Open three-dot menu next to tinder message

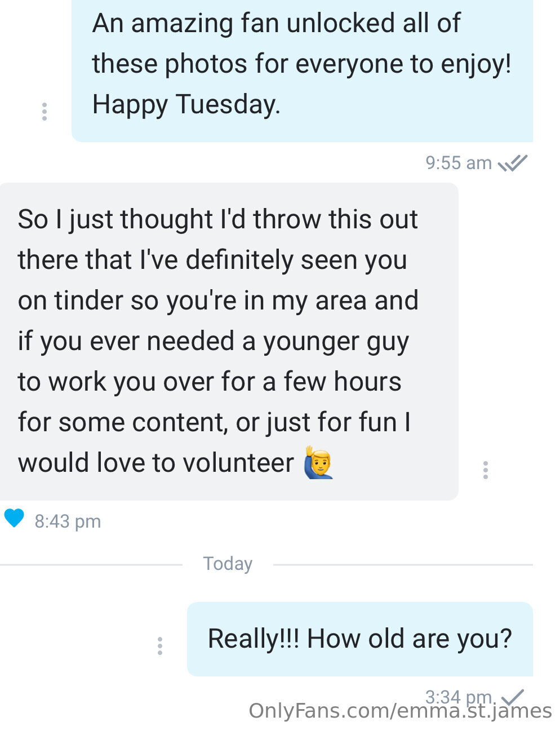point(486,470)
